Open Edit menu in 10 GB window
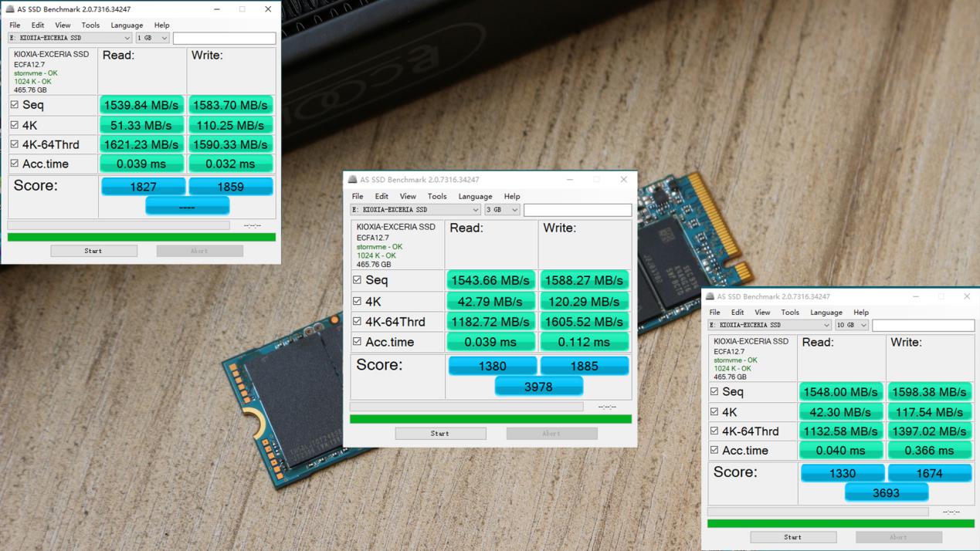This screenshot has height=551, width=980. [x=738, y=313]
